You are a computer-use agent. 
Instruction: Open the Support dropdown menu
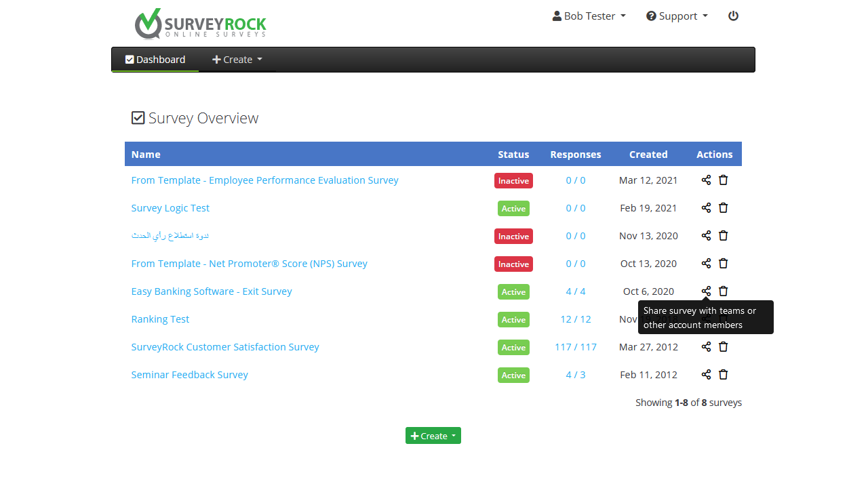[x=677, y=16]
